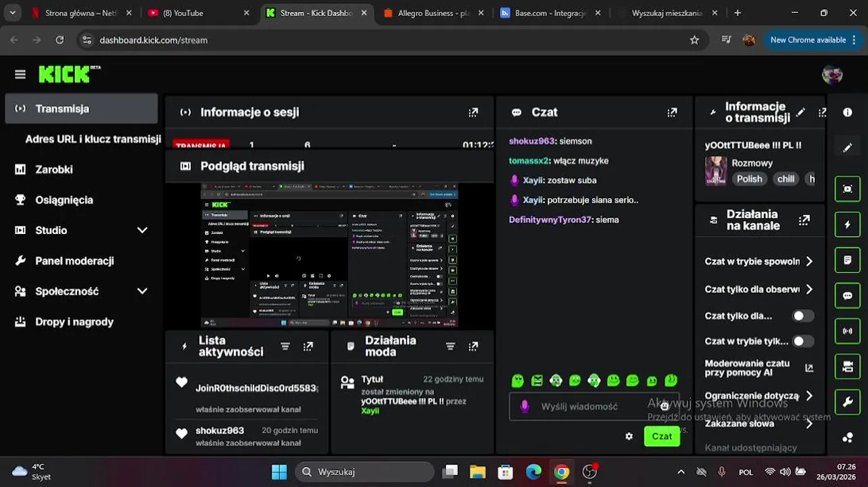Bookmark this page with the star icon
This screenshot has height=487, width=868.
click(x=694, y=40)
